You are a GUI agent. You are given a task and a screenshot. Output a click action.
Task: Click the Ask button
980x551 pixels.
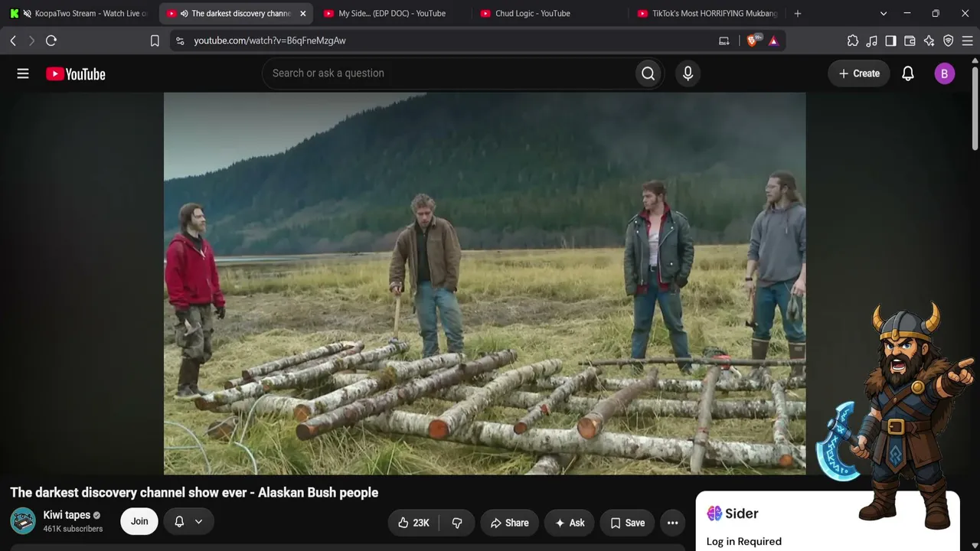point(570,523)
